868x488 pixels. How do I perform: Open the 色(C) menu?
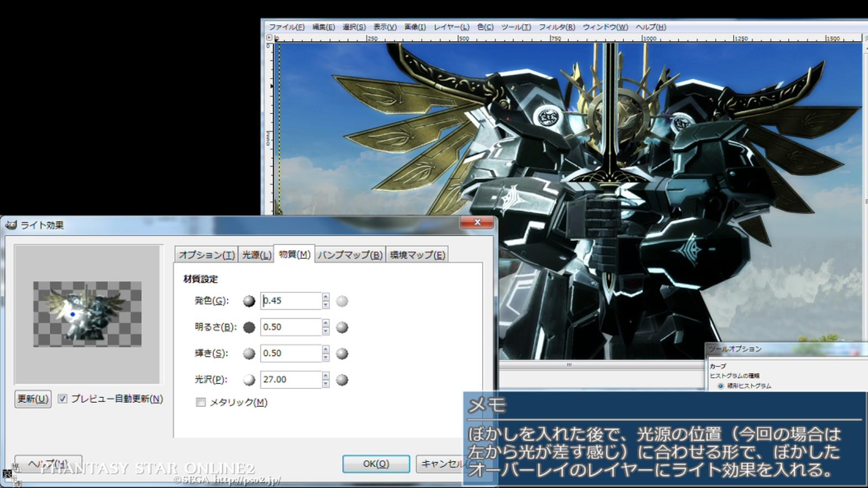click(x=485, y=27)
